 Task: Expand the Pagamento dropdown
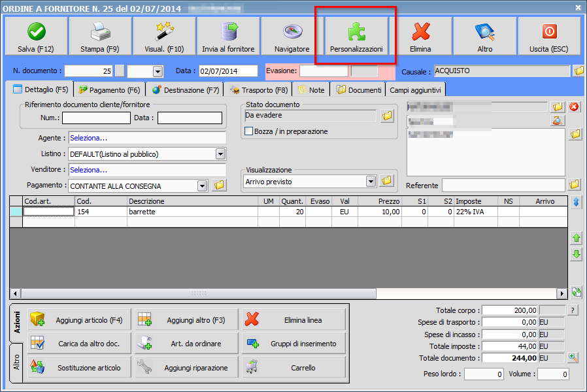202,186
